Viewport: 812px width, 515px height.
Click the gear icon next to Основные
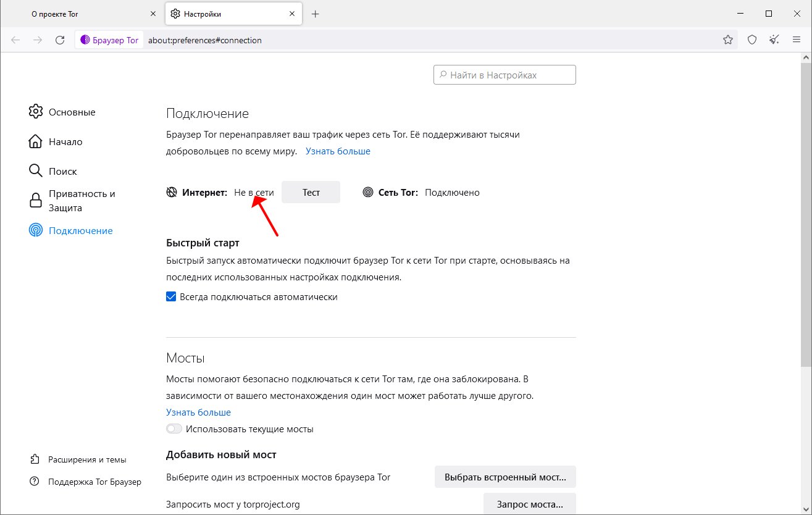pos(36,112)
